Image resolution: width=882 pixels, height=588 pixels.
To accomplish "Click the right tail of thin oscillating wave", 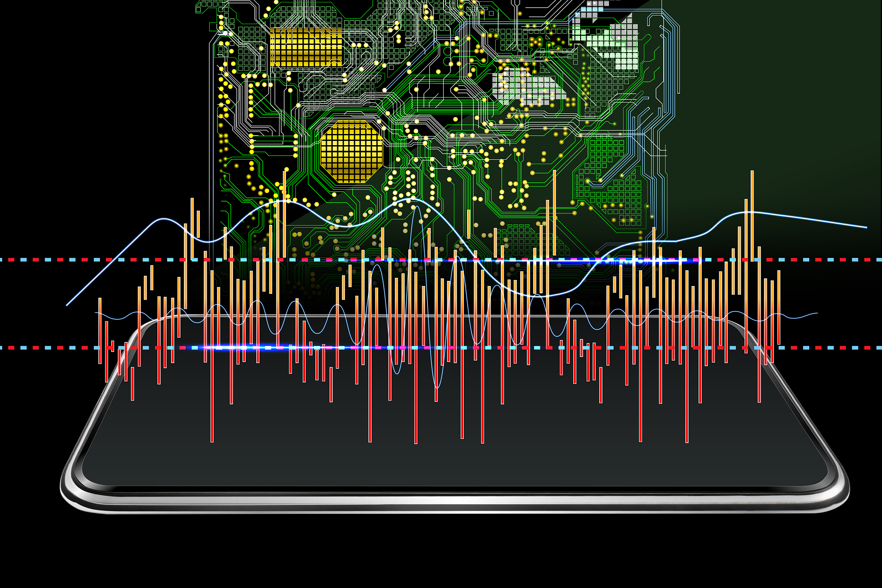I will click(x=816, y=314).
